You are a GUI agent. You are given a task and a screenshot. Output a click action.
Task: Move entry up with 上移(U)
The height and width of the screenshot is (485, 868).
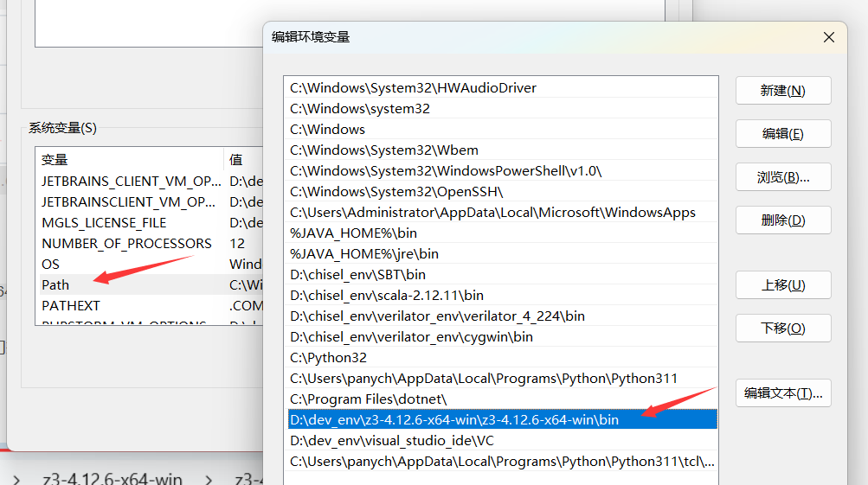[782, 285]
